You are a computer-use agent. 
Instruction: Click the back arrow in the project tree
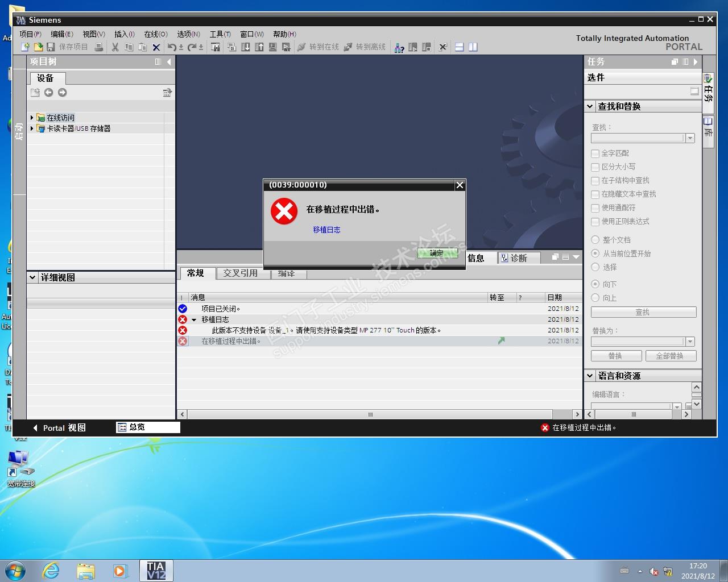49,93
